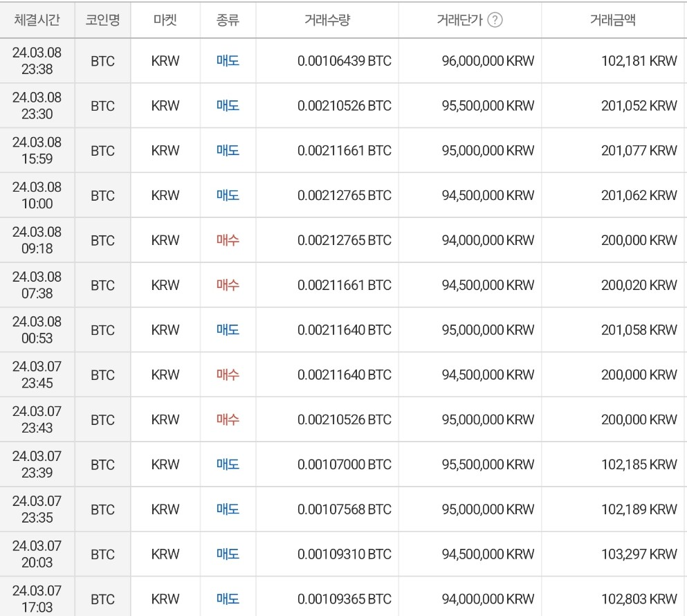Click 매도 in the 00:53 row
Viewport: 687px width, 616px height.
(x=228, y=329)
